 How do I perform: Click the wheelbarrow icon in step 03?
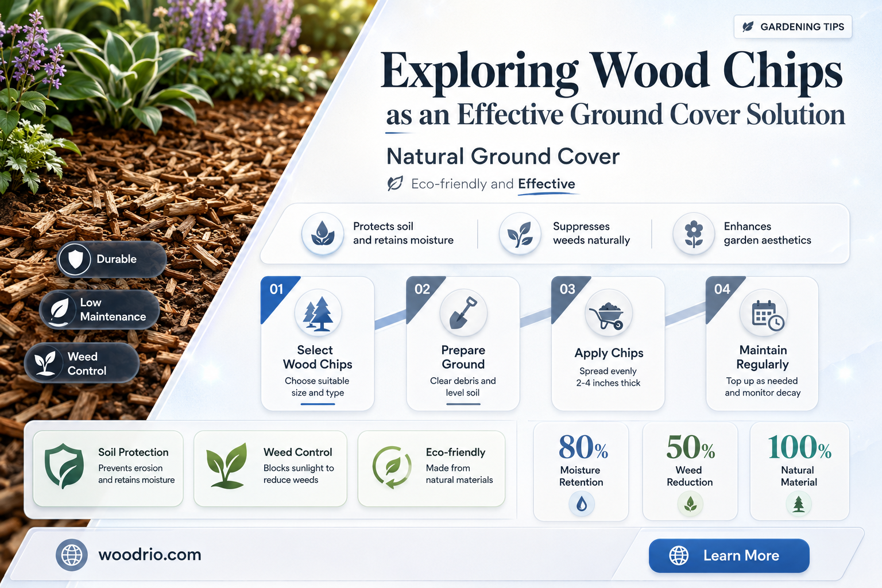(609, 314)
